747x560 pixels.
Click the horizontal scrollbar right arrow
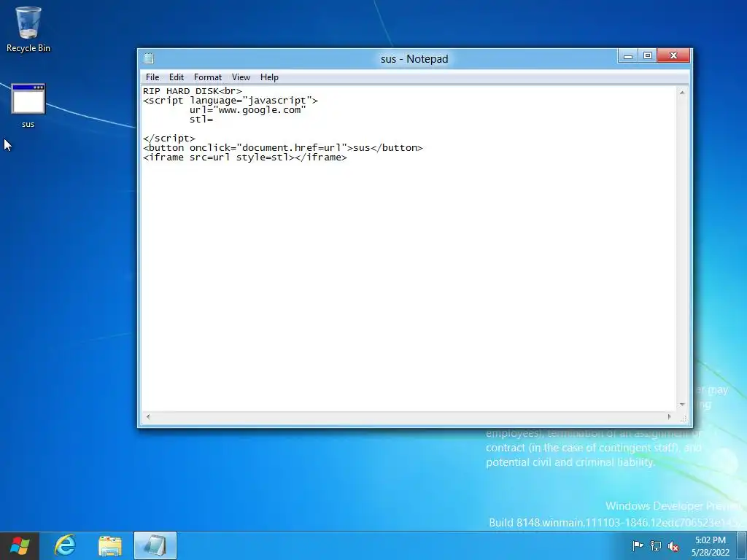(x=670, y=416)
